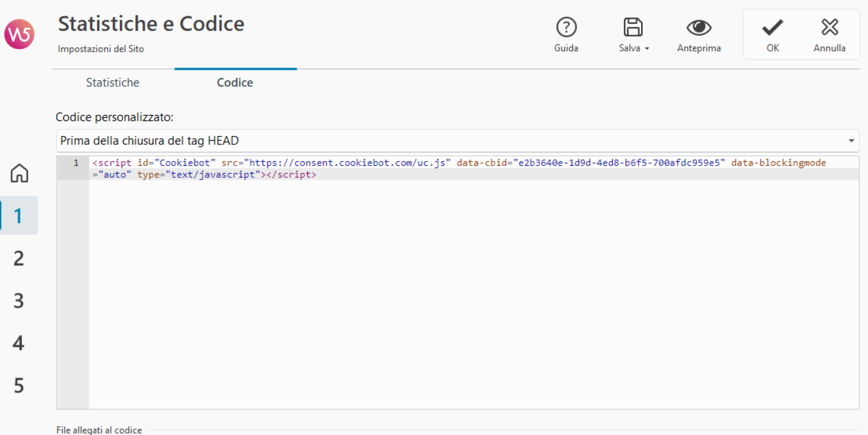Cancel using the Annulla X icon
This screenshot has height=435, width=868.
829,27
